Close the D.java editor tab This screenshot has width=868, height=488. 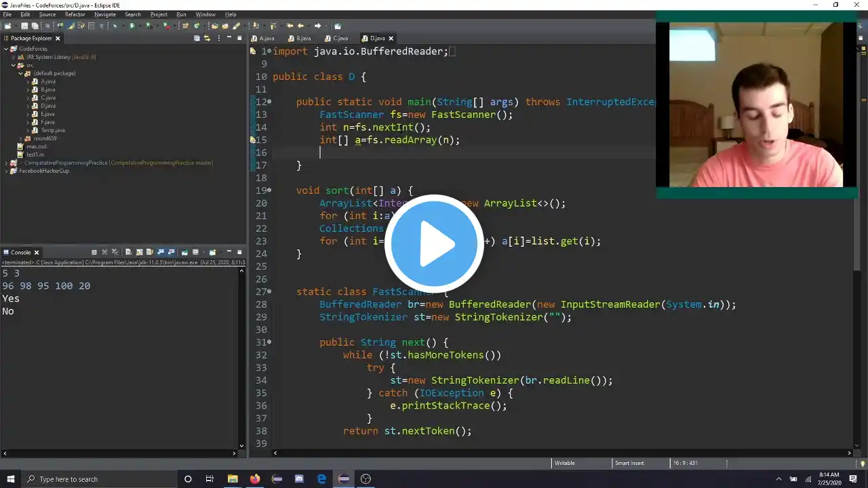(x=391, y=39)
